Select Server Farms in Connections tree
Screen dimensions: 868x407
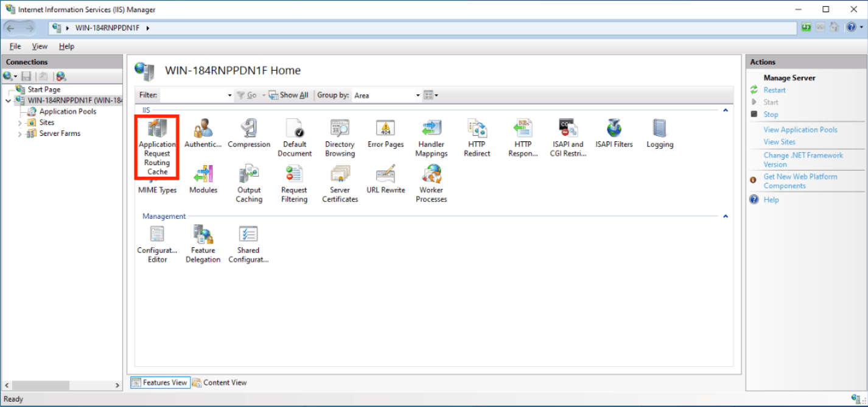pyautogui.click(x=60, y=133)
